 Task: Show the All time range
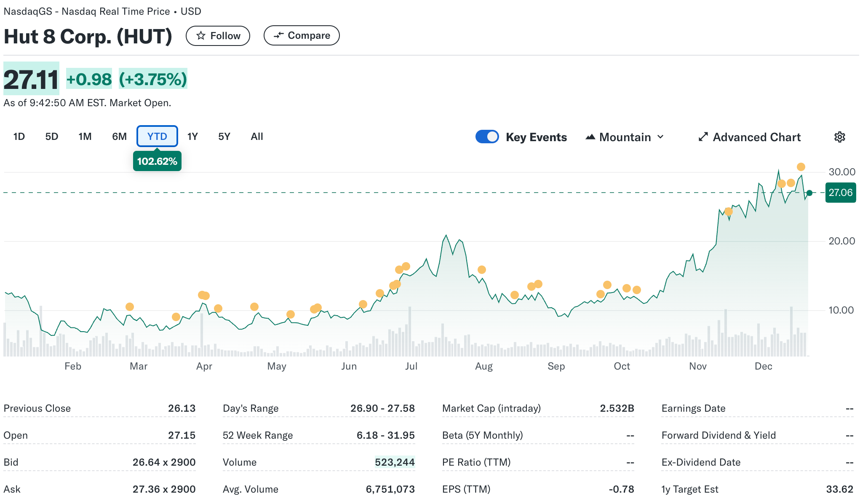(256, 137)
